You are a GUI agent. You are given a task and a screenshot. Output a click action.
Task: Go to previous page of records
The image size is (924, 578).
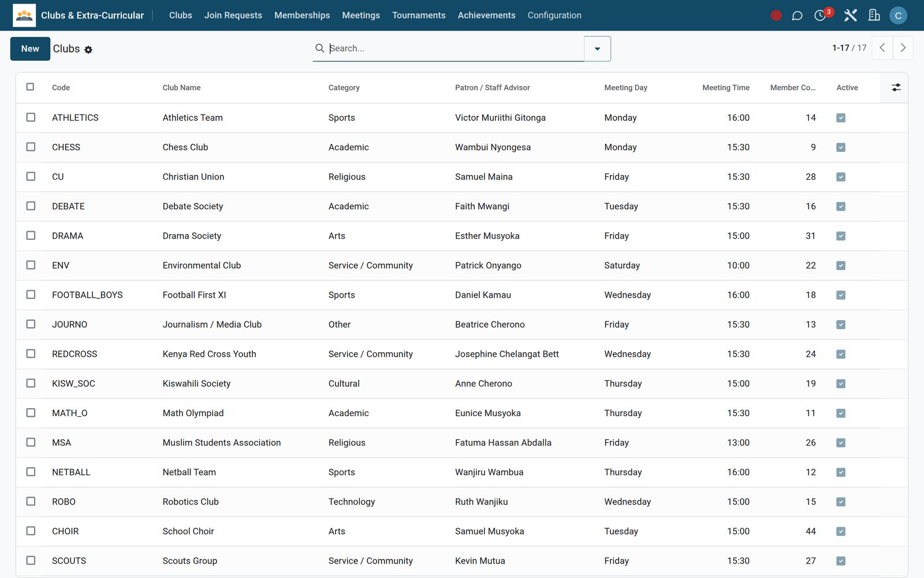(882, 48)
